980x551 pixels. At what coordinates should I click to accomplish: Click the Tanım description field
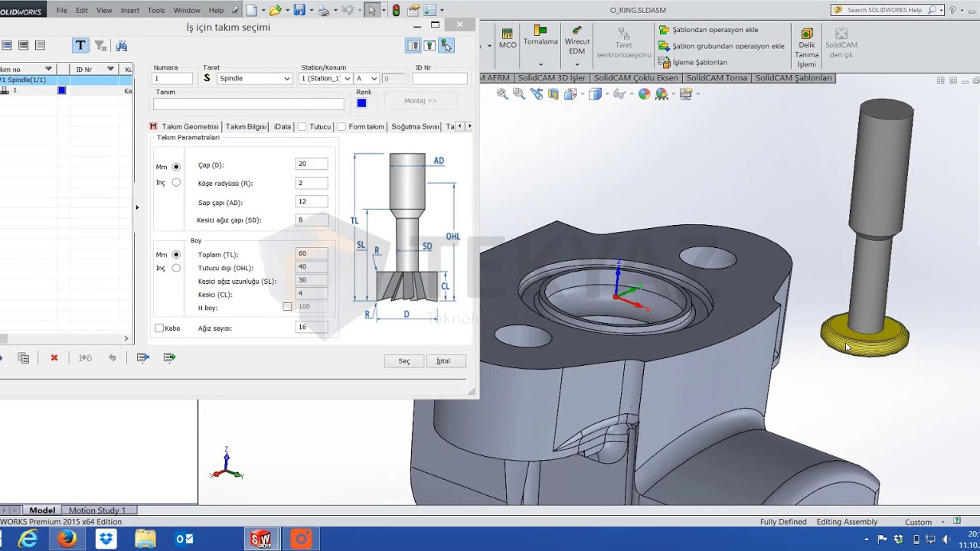(249, 104)
